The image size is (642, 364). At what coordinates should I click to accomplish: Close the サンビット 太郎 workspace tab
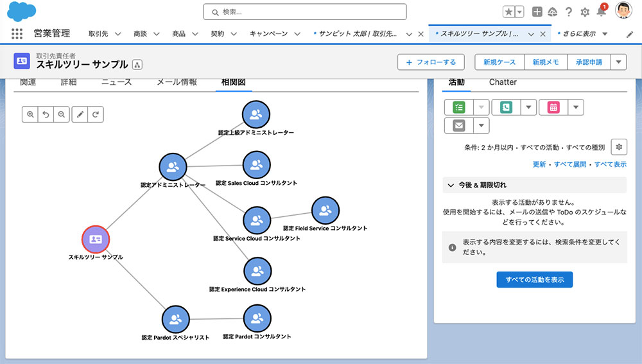coord(421,34)
